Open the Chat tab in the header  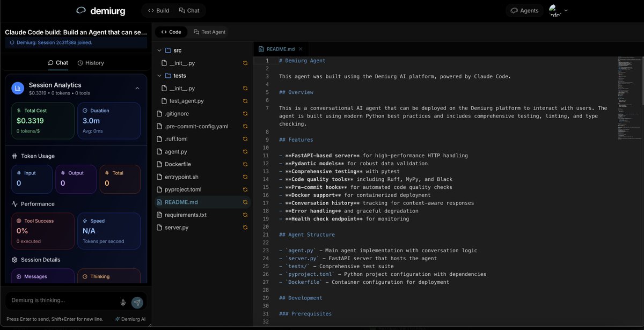tap(189, 10)
